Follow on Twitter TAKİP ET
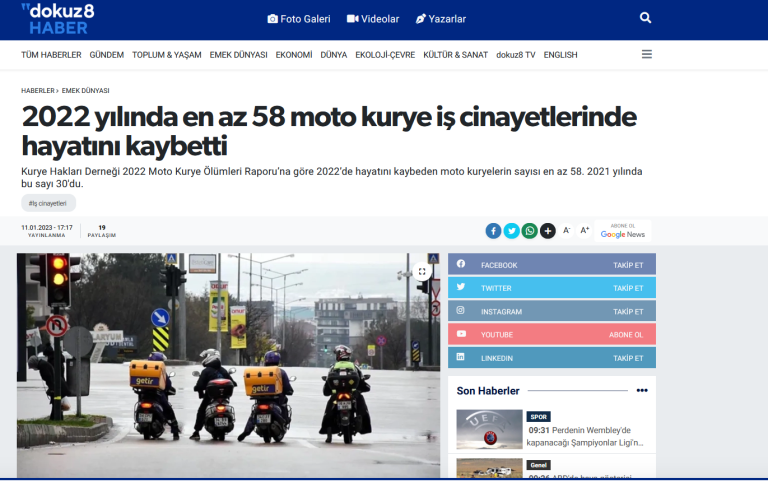The image size is (768, 483). coord(628,288)
